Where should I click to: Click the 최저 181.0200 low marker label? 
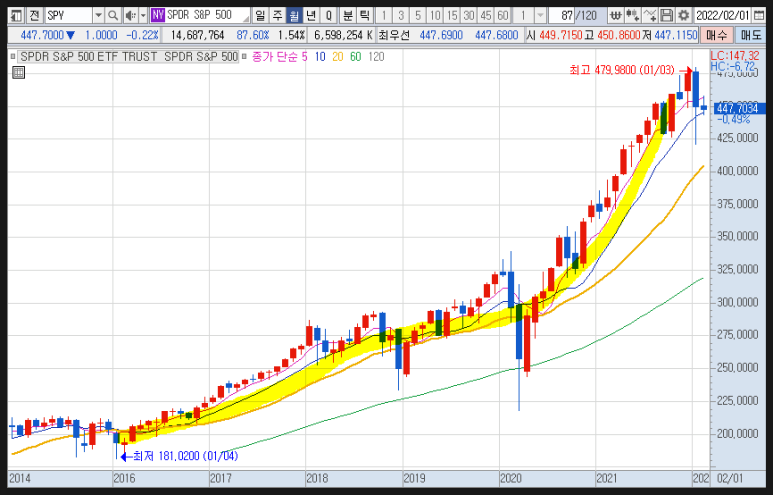point(185,457)
